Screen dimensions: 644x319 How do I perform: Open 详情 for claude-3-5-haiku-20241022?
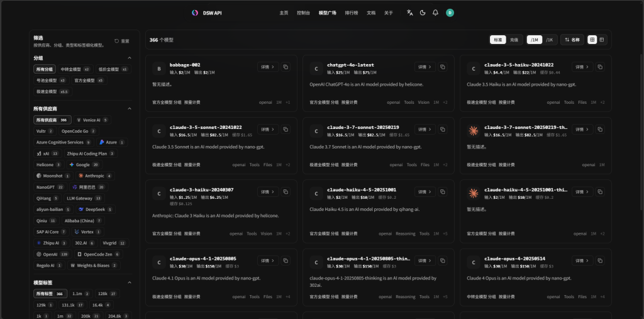click(582, 67)
